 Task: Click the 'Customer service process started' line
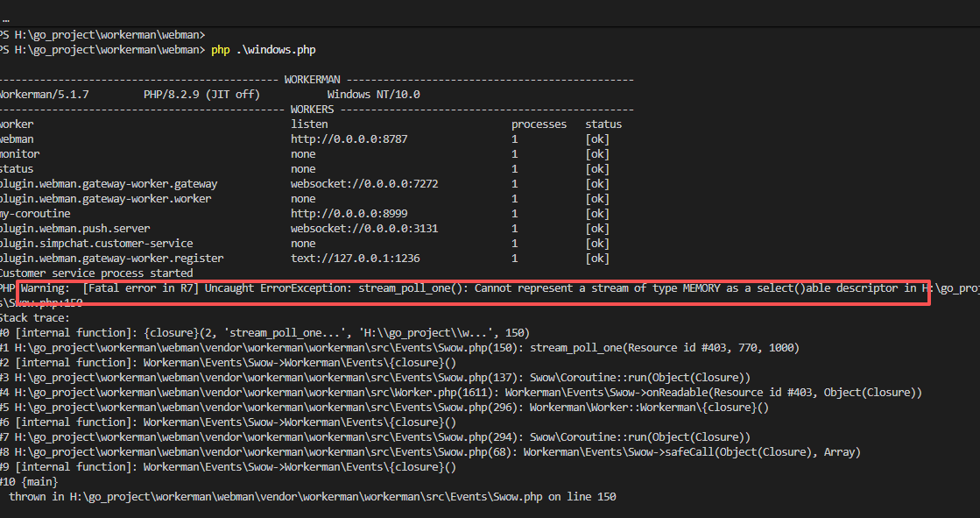[x=96, y=273]
